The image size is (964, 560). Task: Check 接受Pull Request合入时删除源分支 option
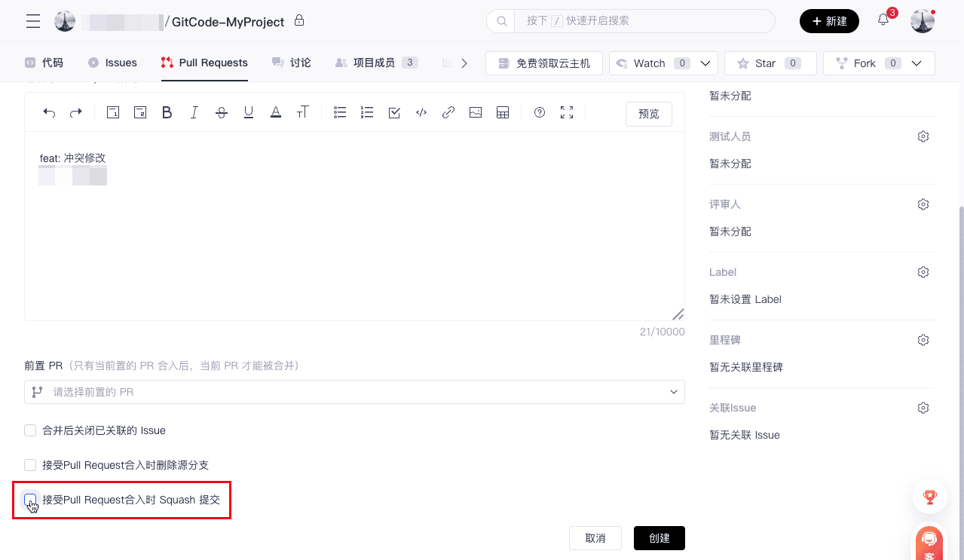click(x=31, y=465)
